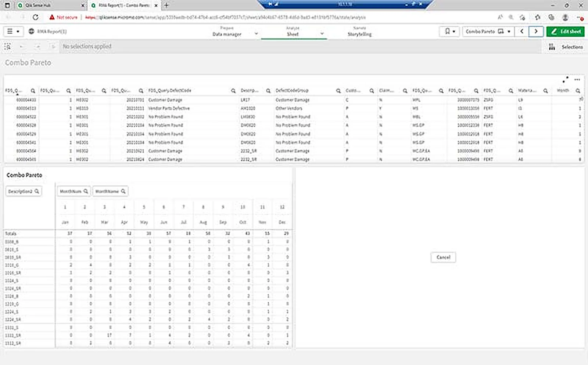The height and width of the screenshot is (365, 588).
Task: Open the navigation hamburger menu
Action: click(13, 32)
